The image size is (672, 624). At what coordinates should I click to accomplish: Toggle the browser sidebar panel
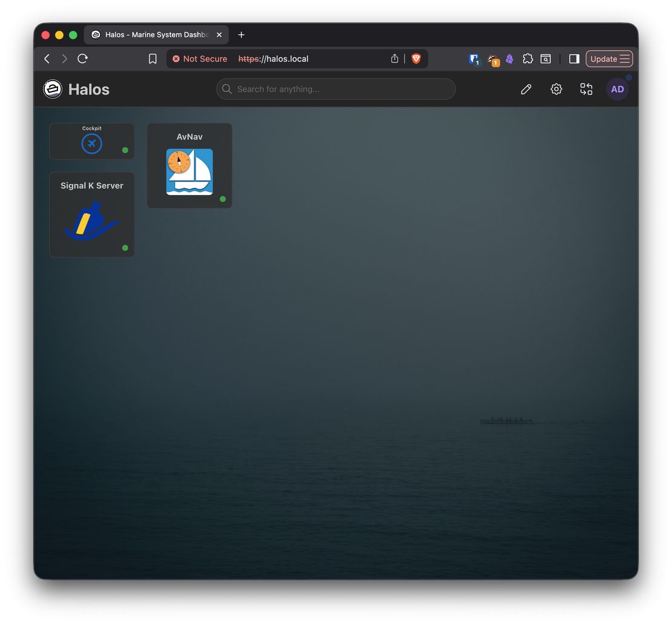coord(573,59)
